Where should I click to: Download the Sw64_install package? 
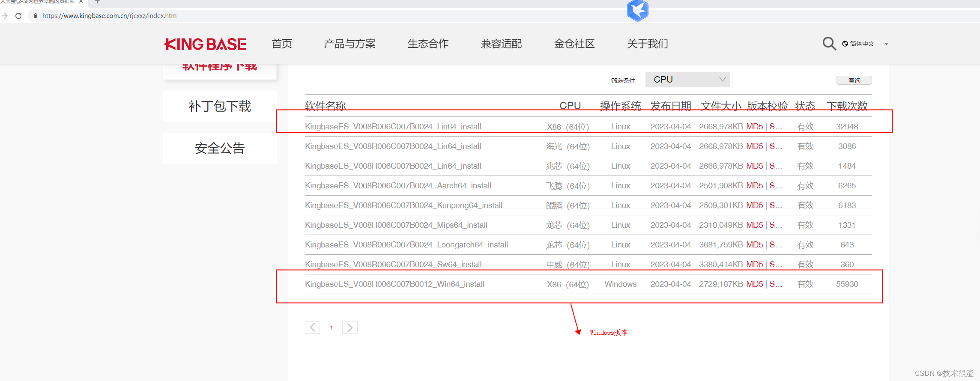tap(393, 265)
